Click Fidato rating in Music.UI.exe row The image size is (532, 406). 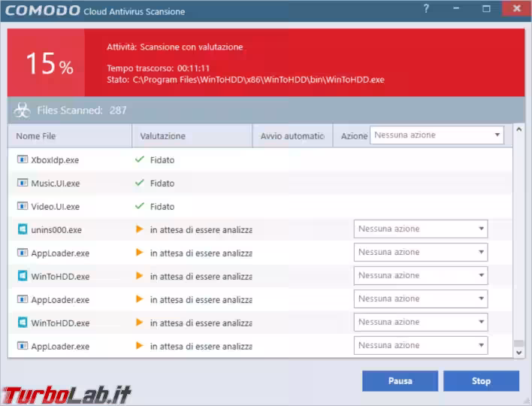[x=162, y=183]
